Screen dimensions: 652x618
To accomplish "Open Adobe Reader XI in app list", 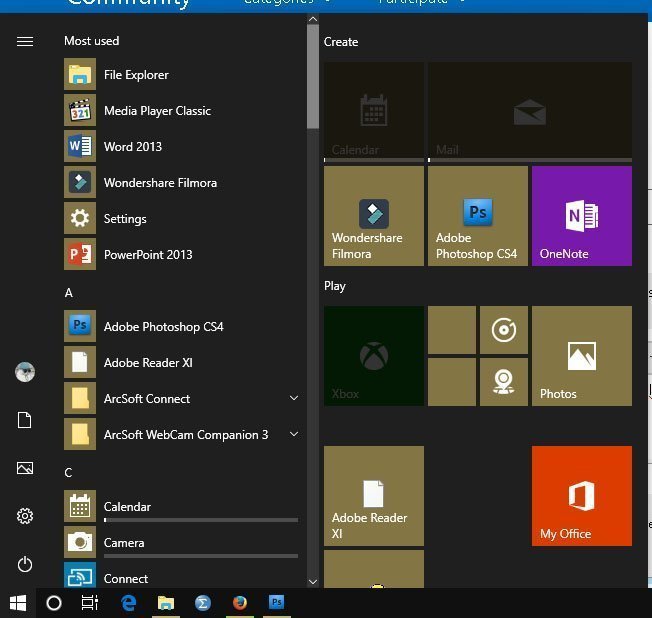I will point(181,363).
